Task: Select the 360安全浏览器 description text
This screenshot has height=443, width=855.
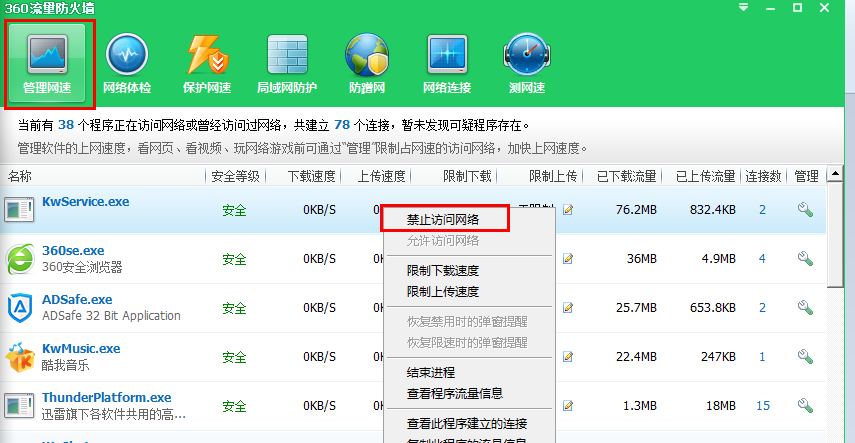Action: pyautogui.click(x=82, y=267)
